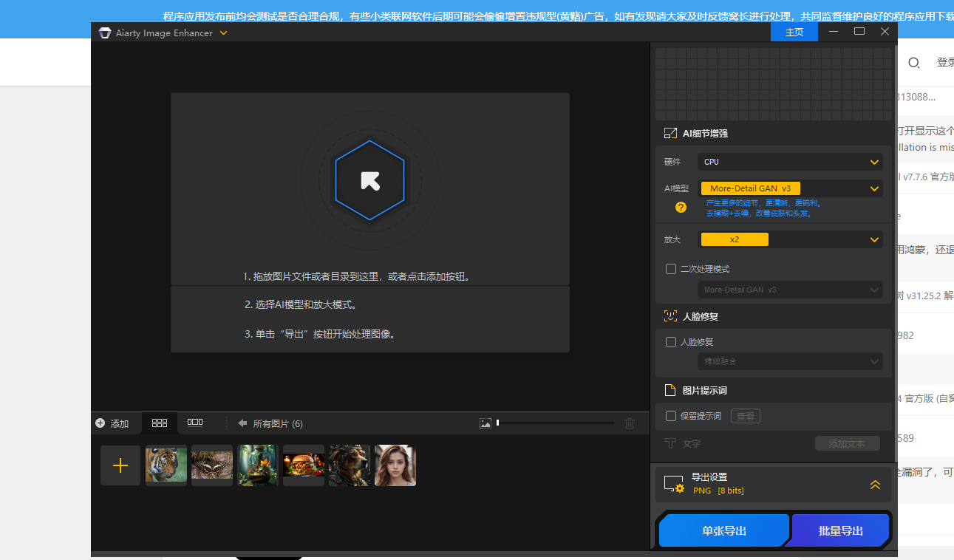954x560 pixels.
Task: Click the 批量导出 button
Action: coord(841,530)
